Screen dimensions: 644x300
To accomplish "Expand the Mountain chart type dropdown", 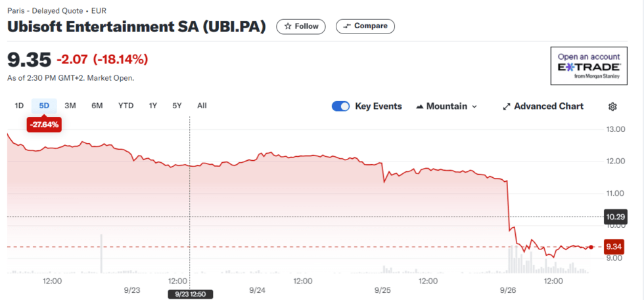I will point(474,106).
